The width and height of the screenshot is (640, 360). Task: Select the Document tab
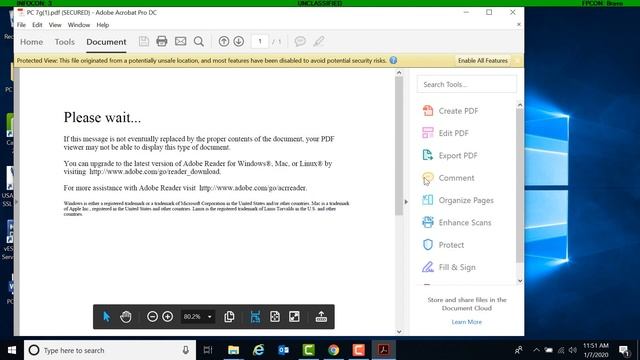tap(106, 42)
